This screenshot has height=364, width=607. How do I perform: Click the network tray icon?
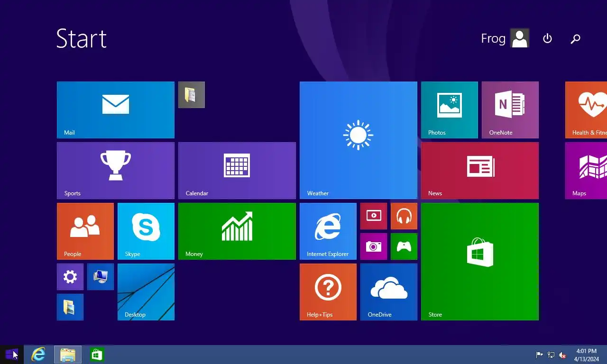point(551,355)
